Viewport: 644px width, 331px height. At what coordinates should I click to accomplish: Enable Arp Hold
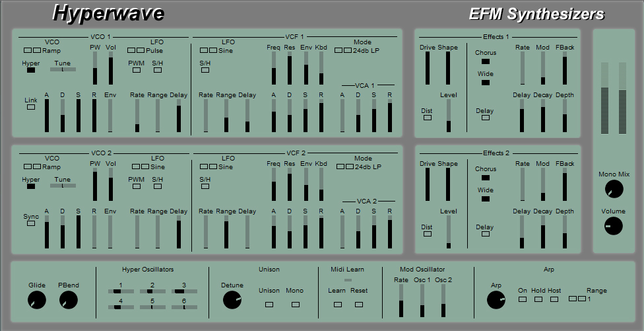[538, 299]
